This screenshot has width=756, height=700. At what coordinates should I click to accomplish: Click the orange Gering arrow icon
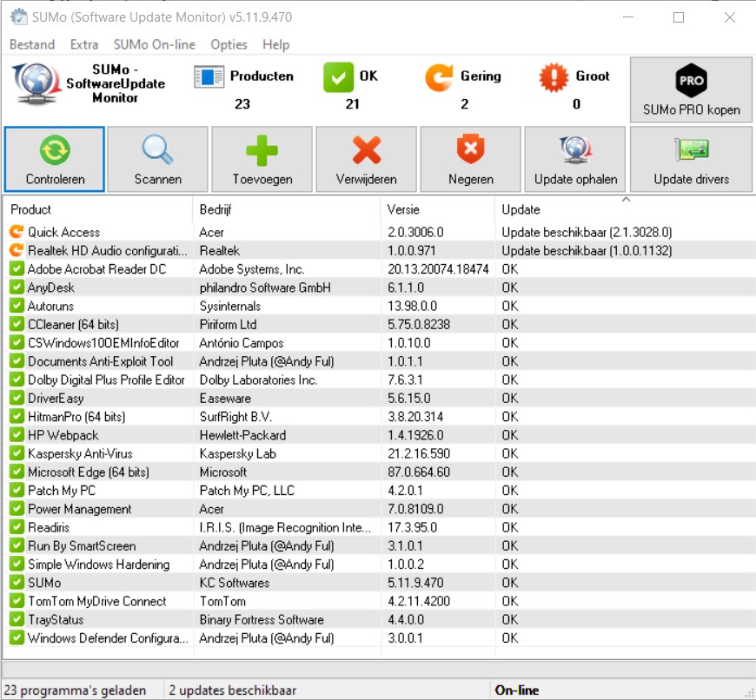tap(439, 77)
